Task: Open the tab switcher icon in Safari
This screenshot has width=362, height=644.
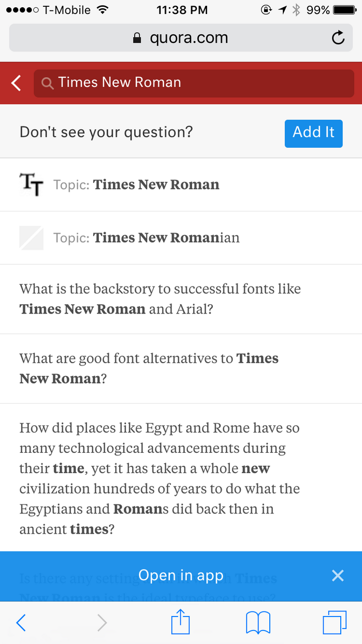Action: pyautogui.click(x=335, y=622)
